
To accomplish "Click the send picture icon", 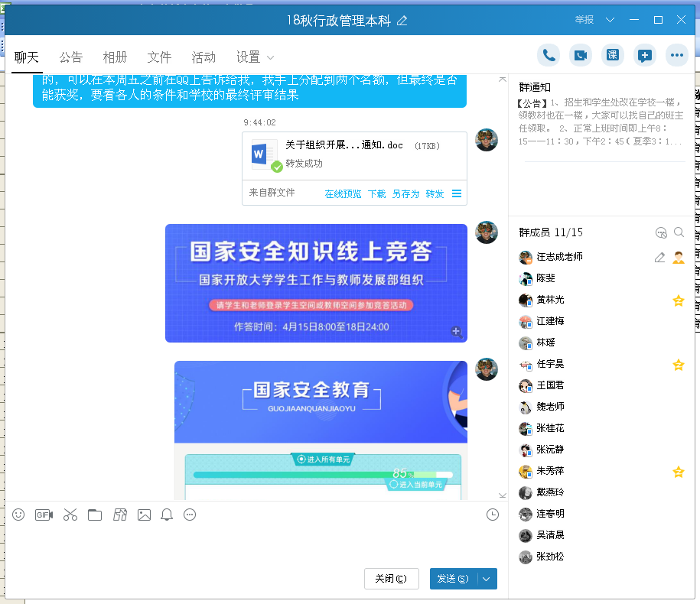I will click(144, 515).
